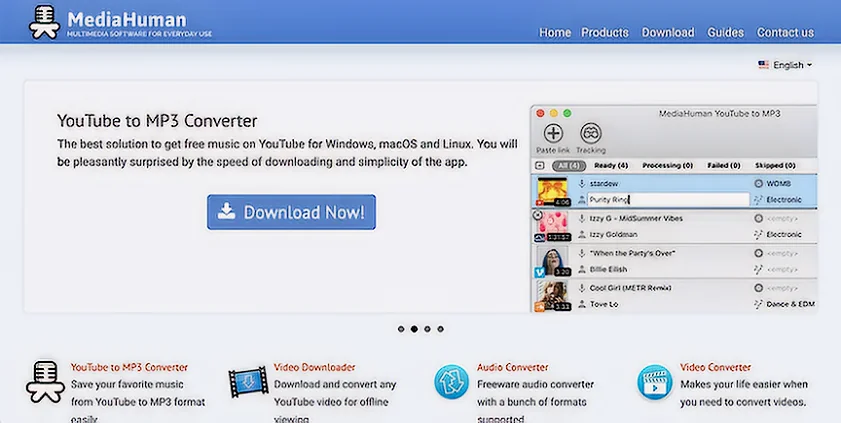Click the Video Downloader film strip icon
Screen dimensions: 841x423
(x=248, y=382)
